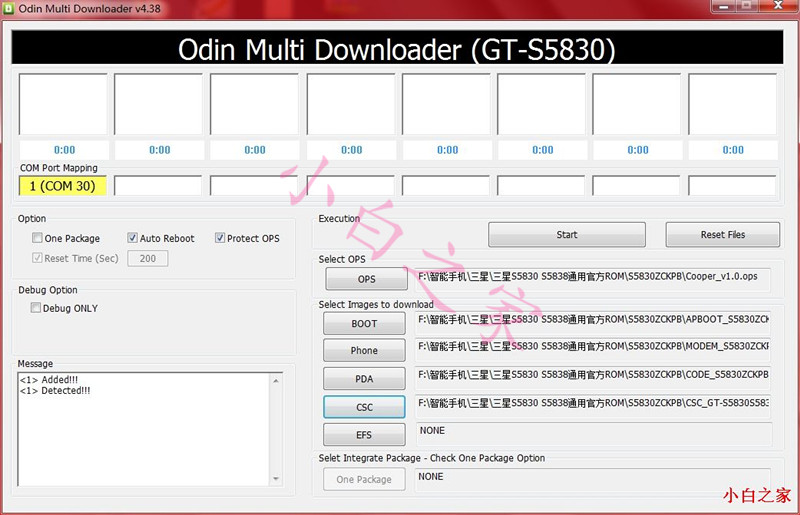Screen dimensions: 800x515
Task: Click the Reset Files button
Action: pyautogui.click(x=722, y=235)
